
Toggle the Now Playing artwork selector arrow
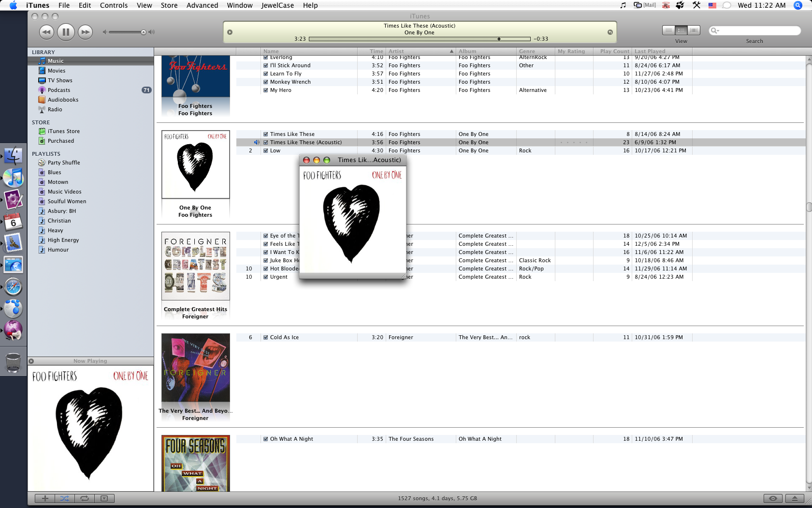click(x=31, y=361)
